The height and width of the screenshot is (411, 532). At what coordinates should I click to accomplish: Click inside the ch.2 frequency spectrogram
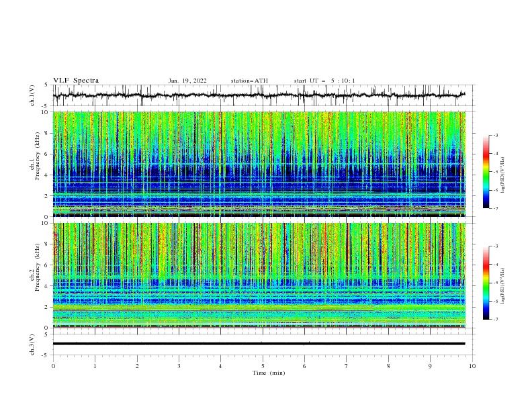tap(259, 275)
